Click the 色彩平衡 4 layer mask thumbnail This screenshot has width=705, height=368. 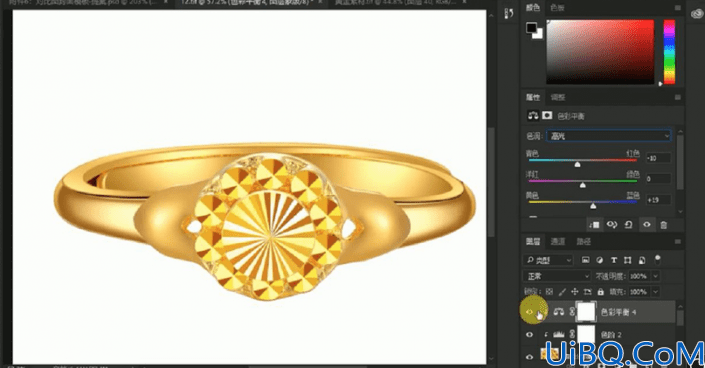coord(586,311)
